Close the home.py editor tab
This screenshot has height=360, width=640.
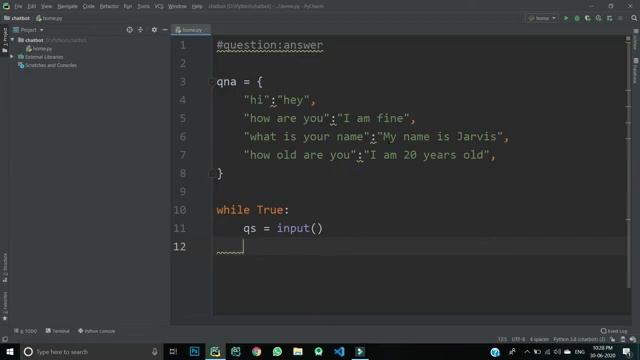[206, 30]
